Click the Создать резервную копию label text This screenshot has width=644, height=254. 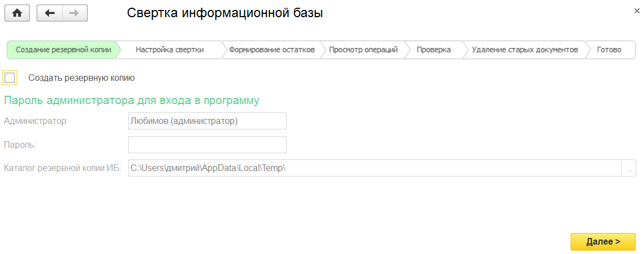point(82,78)
